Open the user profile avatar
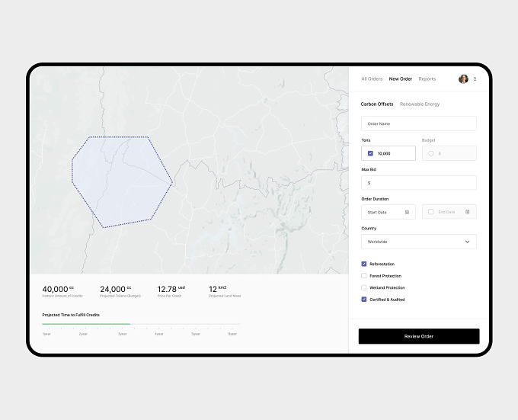Screen dimensions: 518x420 pyautogui.click(x=463, y=79)
